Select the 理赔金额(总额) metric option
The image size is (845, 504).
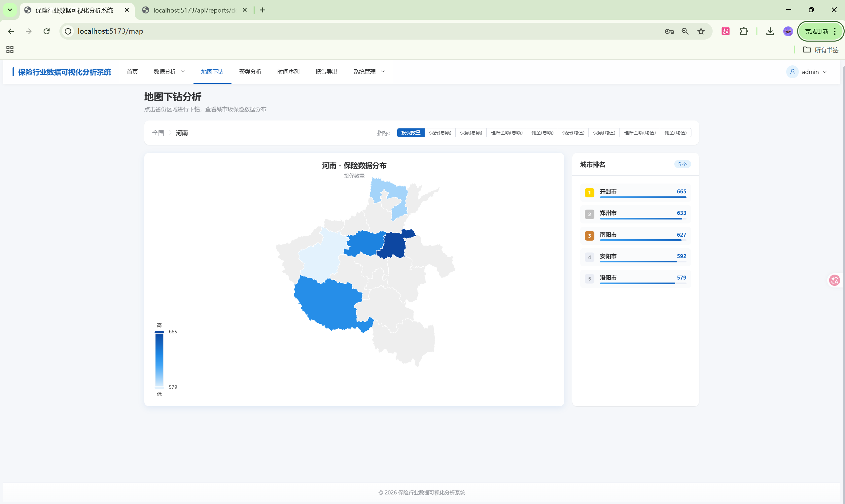(506, 133)
